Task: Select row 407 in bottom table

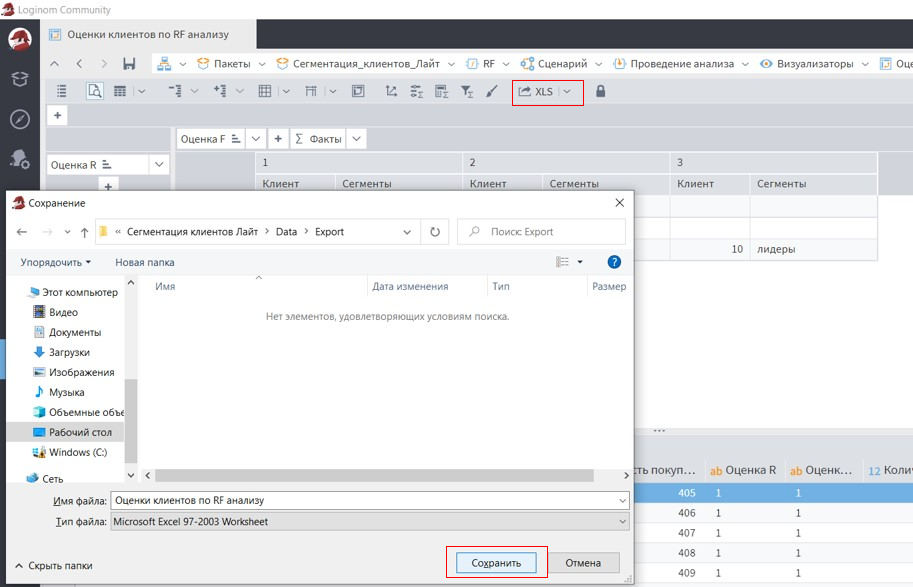Action: pyautogui.click(x=773, y=533)
